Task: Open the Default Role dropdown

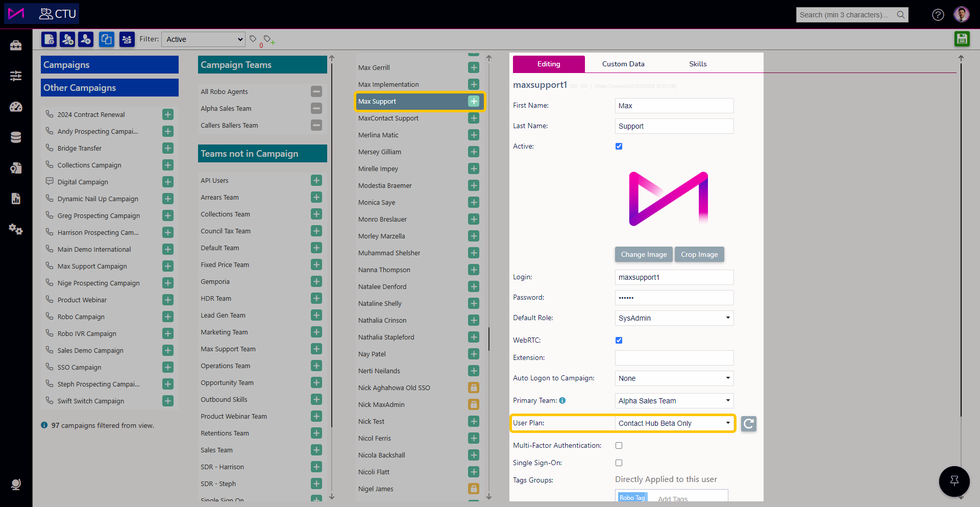Action: pyautogui.click(x=674, y=318)
